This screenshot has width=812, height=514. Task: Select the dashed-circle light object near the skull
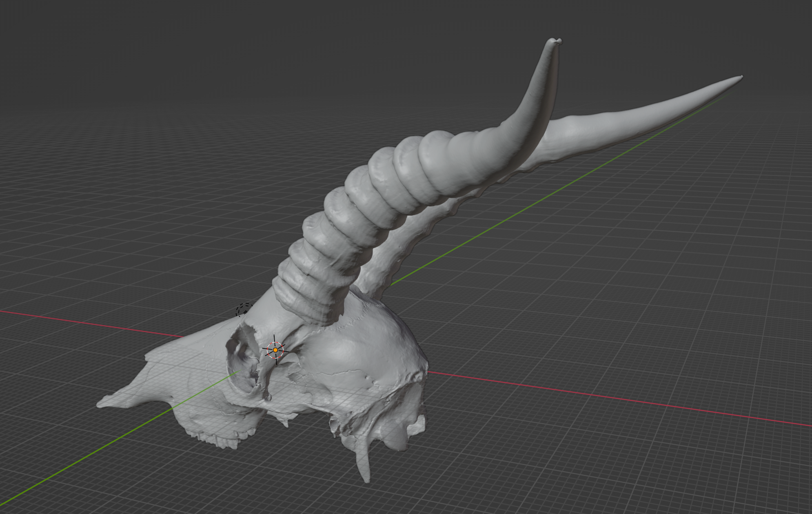pos(244,310)
